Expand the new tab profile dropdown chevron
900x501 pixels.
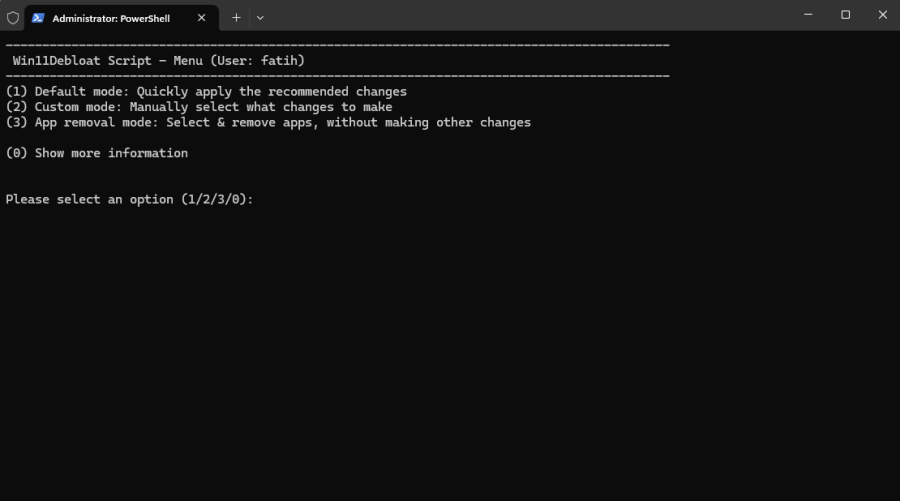[x=260, y=17]
